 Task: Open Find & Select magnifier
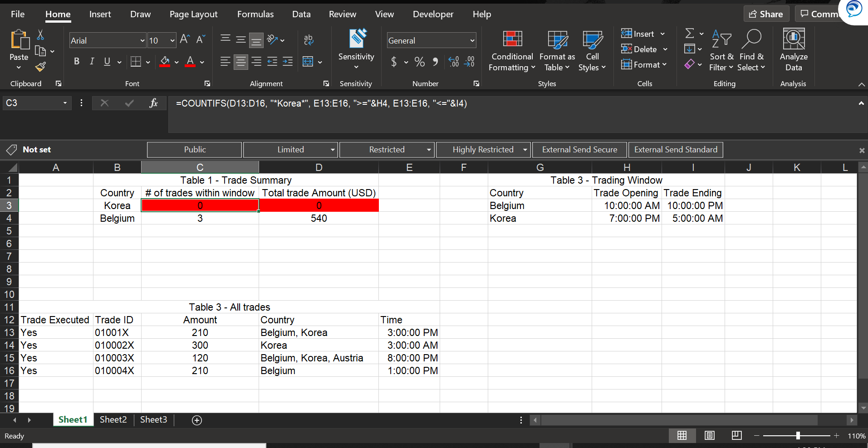751,51
